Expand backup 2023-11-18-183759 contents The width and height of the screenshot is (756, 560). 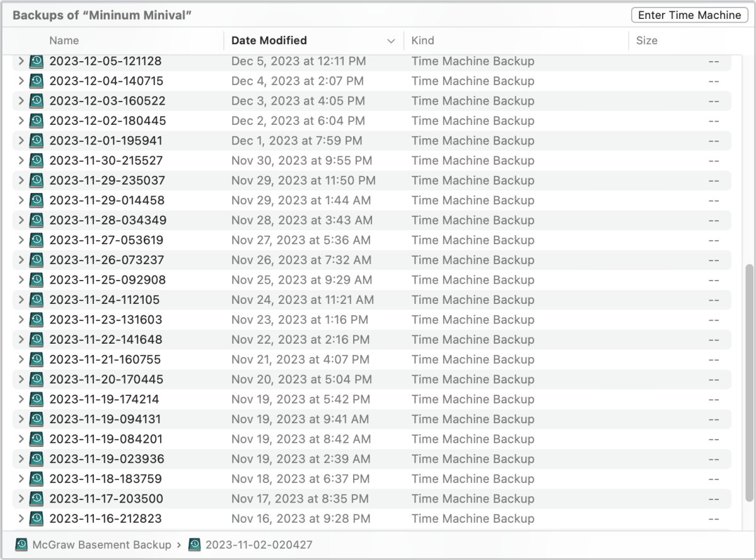pyautogui.click(x=21, y=479)
